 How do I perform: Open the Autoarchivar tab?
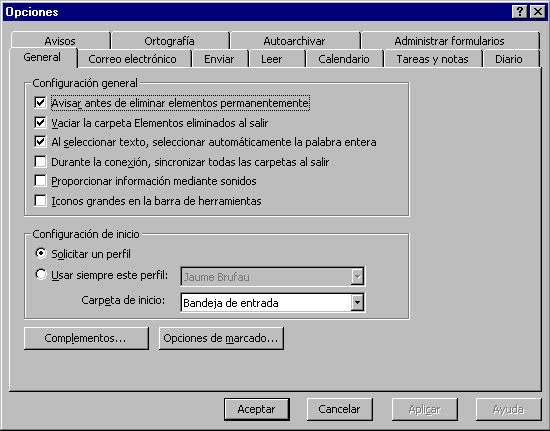click(x=294, y=41)
